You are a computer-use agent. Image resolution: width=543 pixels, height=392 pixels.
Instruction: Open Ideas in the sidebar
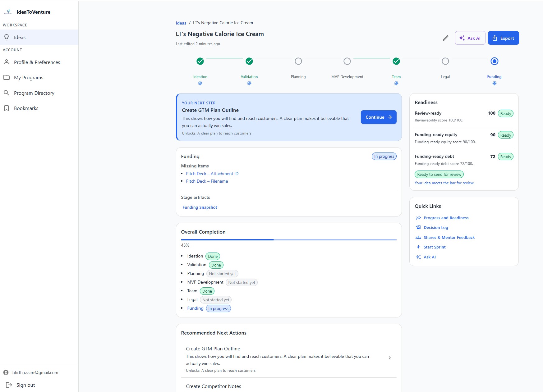coord(39,37)
